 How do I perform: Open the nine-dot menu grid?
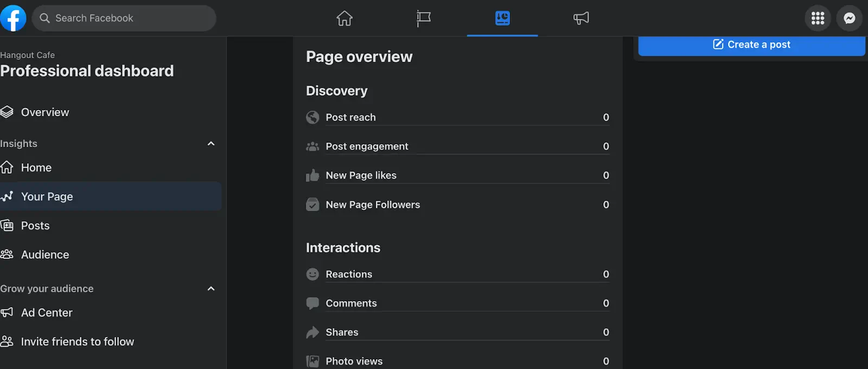pos(818,18)
